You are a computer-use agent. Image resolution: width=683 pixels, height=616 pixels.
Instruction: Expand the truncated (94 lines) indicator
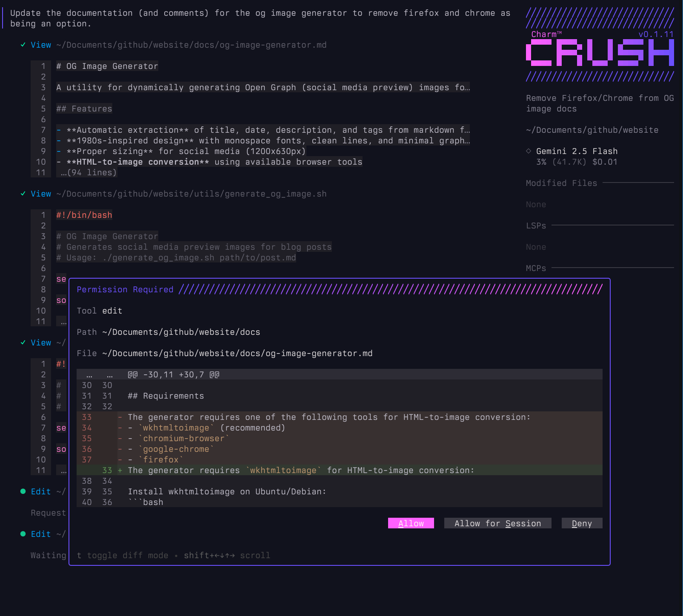[89, 173]
